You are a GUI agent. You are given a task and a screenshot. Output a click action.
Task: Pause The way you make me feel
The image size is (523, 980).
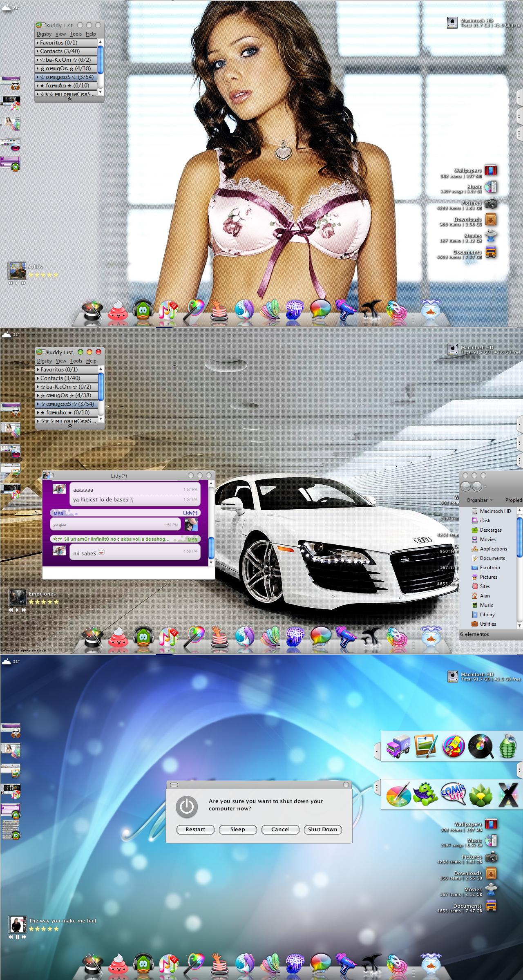point(17,937)
